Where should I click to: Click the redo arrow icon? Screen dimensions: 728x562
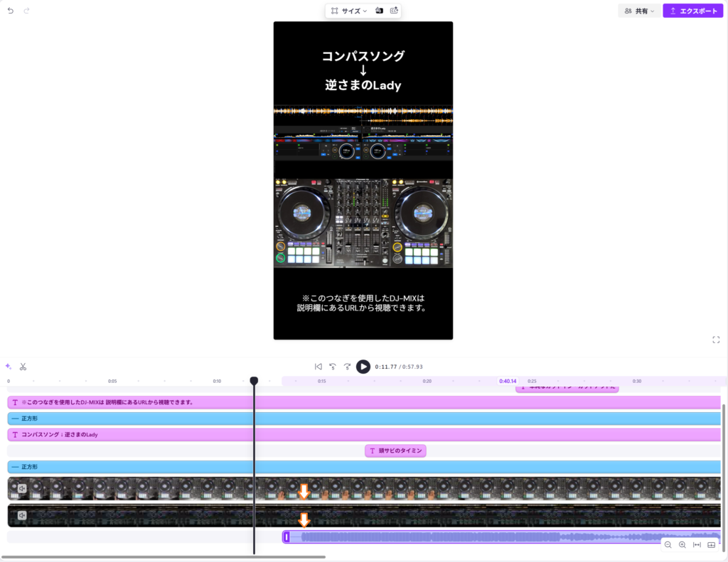27,11
